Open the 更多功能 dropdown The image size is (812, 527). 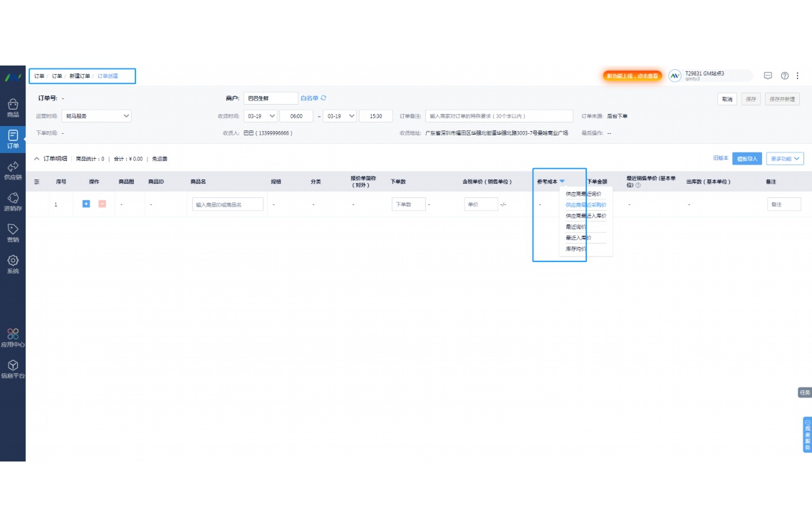[786, 159]
